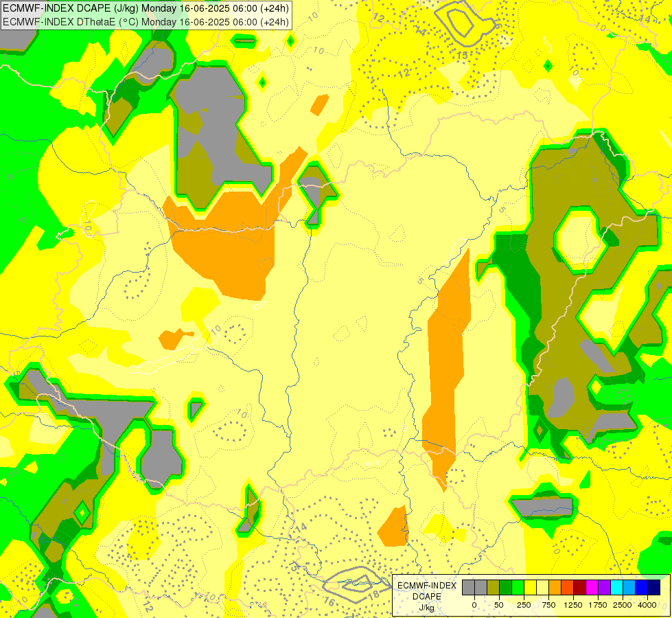This screenshot has width=672, height=618.
Task: Click 'ECMWF-INDEX' text in the legend box
Action: [427, 586]
